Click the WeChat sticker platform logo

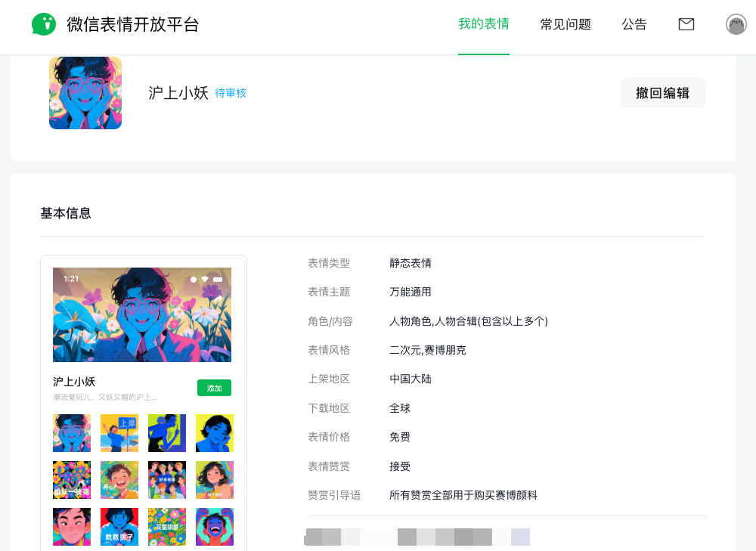click(43, 24)
